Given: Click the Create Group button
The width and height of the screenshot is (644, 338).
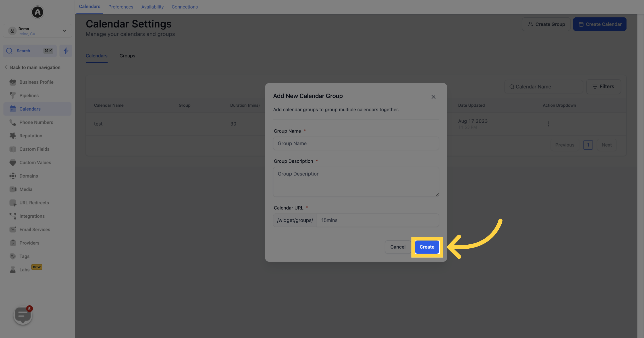Looking at the screenshot, I should (546, 24).
